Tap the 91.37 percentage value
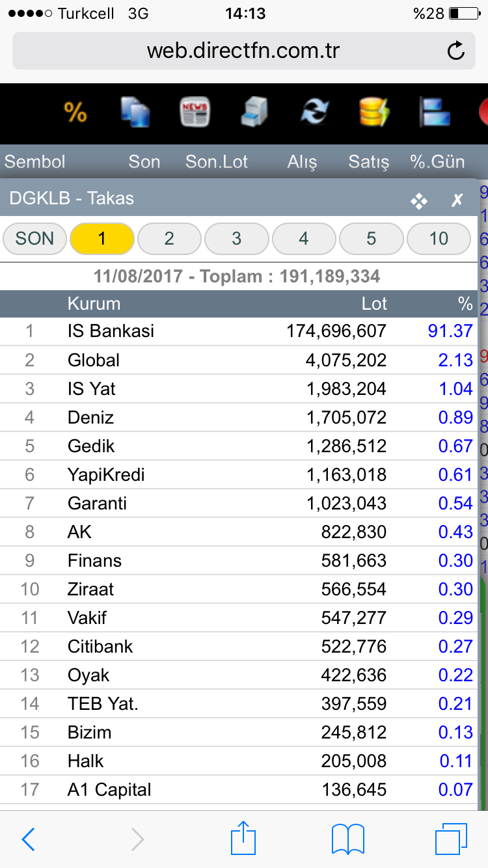Viewport: 488px width, 868px height. click(x=450, y=331)
